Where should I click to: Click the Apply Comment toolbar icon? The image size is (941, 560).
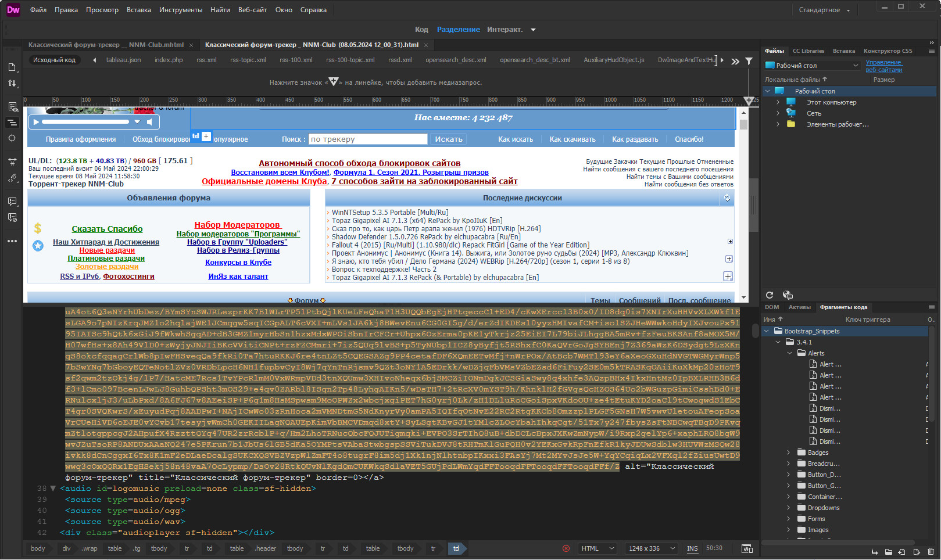[x=12, y=201]
